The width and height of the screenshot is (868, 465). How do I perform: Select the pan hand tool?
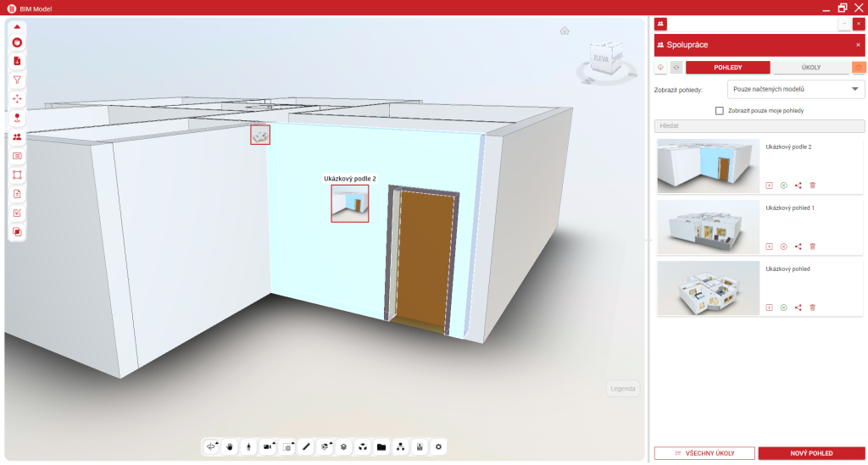pos(230,446)
